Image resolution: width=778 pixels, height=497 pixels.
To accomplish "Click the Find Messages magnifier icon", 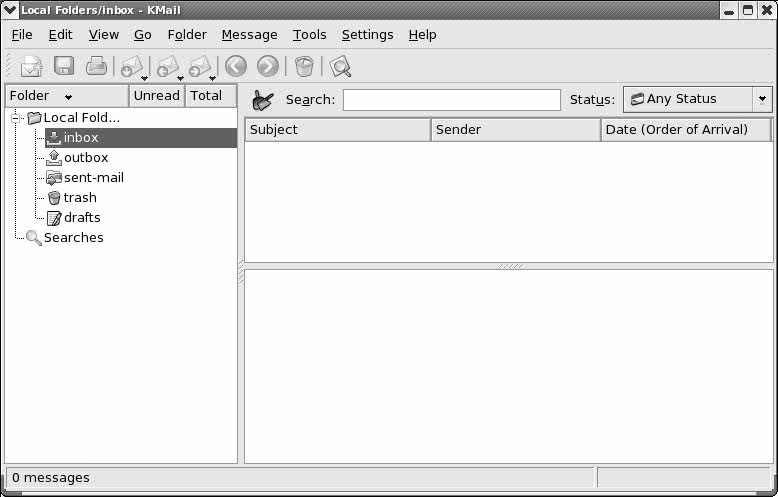I will (340, 66).
